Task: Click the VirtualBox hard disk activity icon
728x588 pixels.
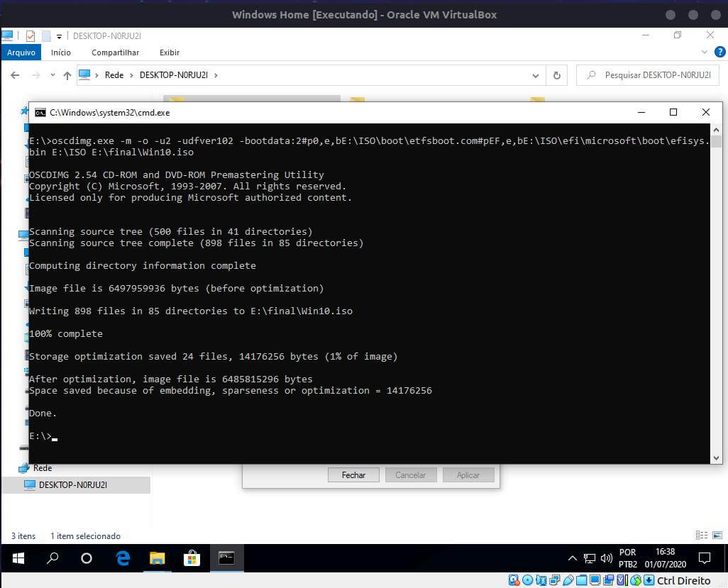Action: [x=514, y=580]
